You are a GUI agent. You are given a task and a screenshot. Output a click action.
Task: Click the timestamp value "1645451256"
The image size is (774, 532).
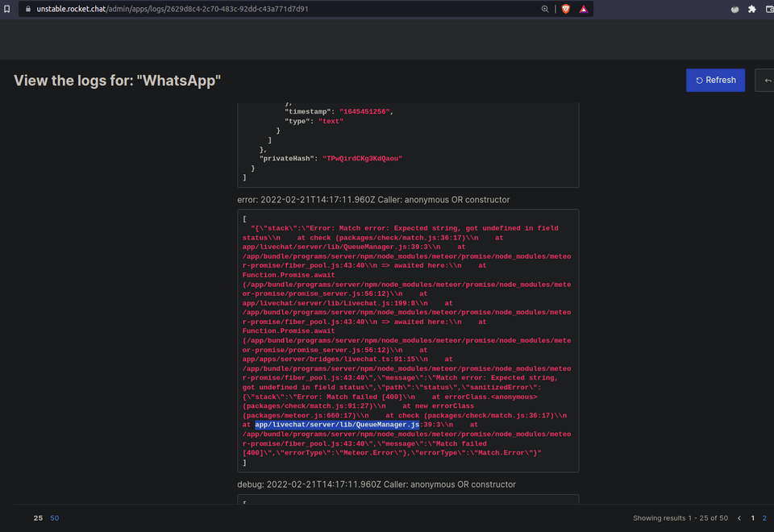(364, 112)
